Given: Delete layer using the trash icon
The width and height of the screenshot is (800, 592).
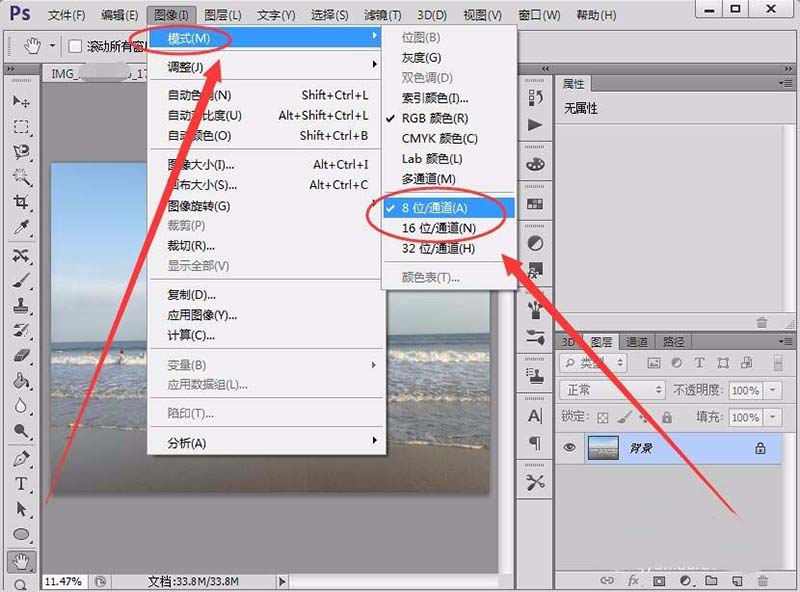Looking at the screenshot, I should 761,578.
